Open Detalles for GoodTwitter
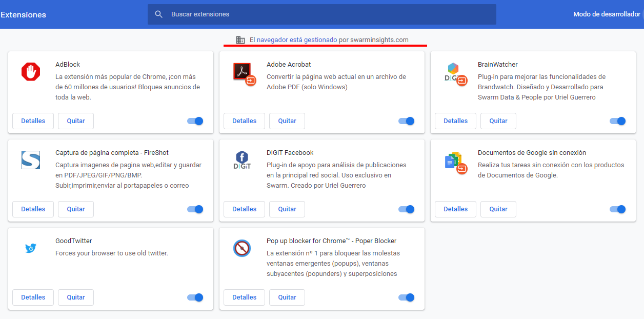Image resolution: width=644 pixels, height=319 pixels. tap(33, 297)
